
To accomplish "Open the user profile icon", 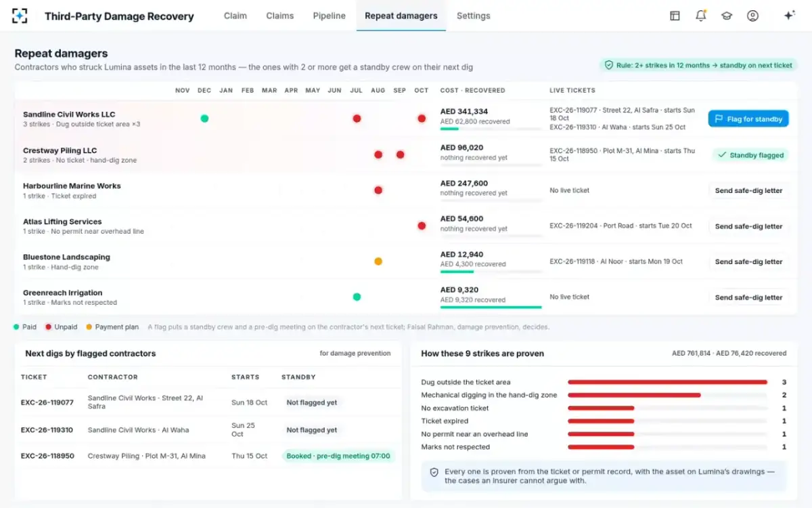I will [x=752, y=16].
